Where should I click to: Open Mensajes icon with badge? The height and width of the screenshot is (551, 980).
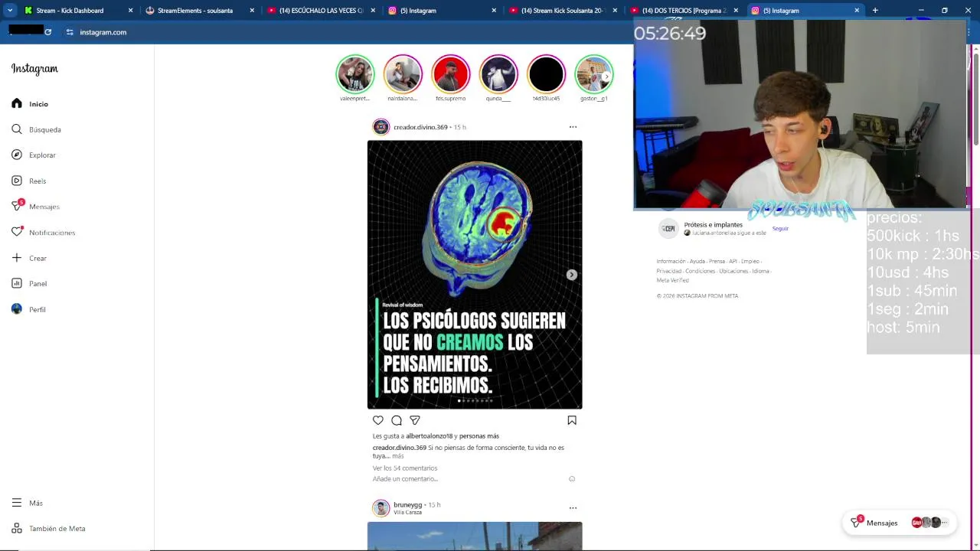point(17,206)
